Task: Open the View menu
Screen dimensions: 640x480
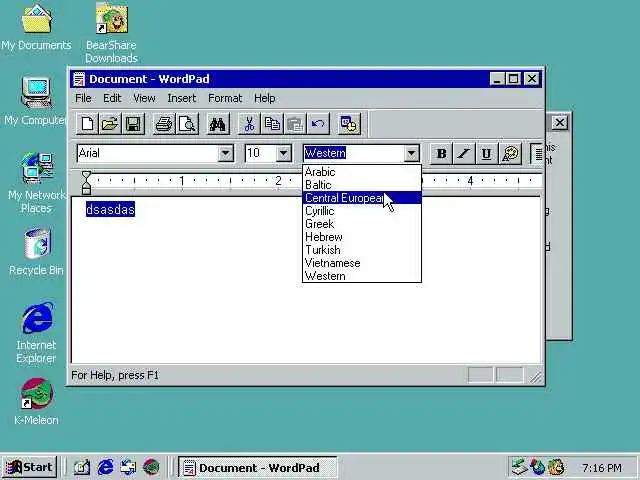Action: coord(144,98)
